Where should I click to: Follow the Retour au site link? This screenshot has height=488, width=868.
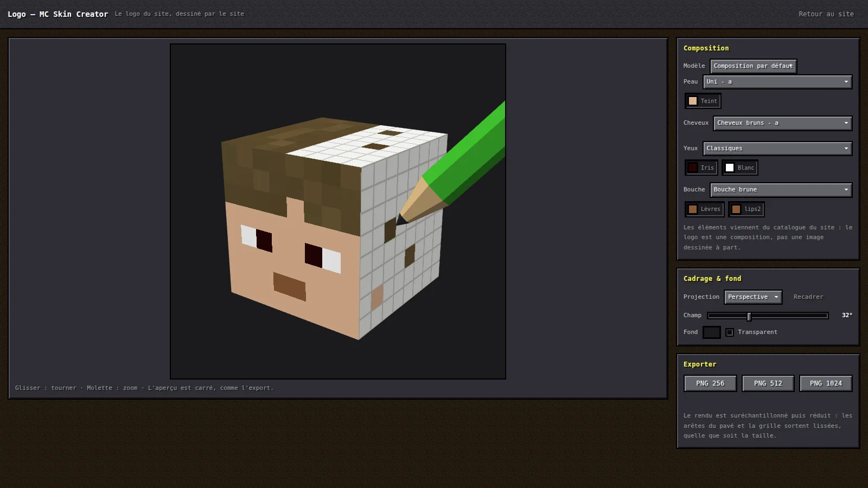pos(826,14)
